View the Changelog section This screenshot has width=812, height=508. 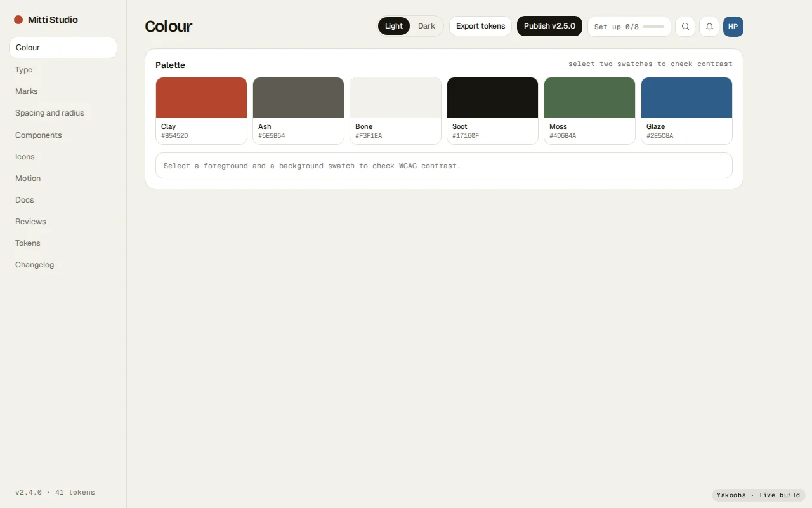(x=63, y=265)
